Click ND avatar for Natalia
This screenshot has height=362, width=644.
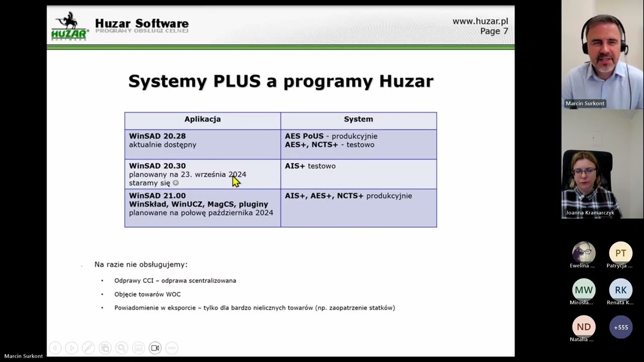point(584,327)
